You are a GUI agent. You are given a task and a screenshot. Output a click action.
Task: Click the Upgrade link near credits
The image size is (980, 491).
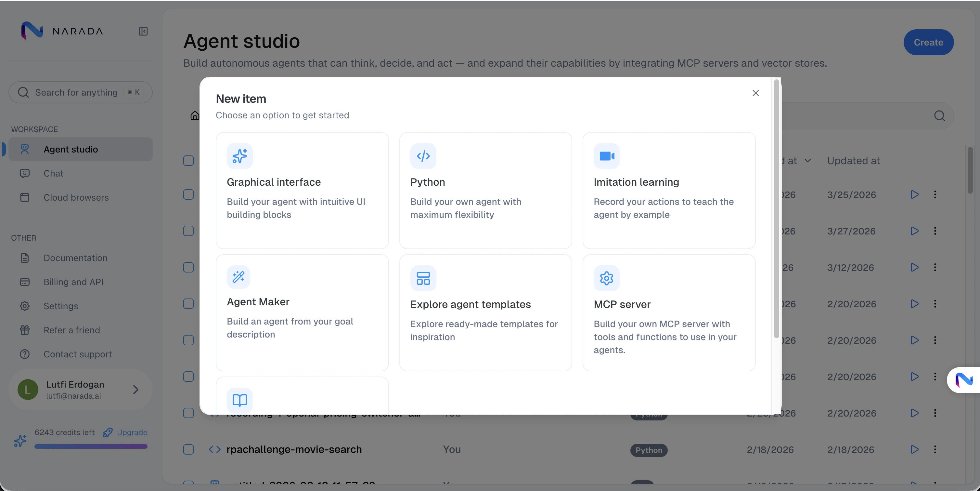pyautogui.click(x=132, y=432)
